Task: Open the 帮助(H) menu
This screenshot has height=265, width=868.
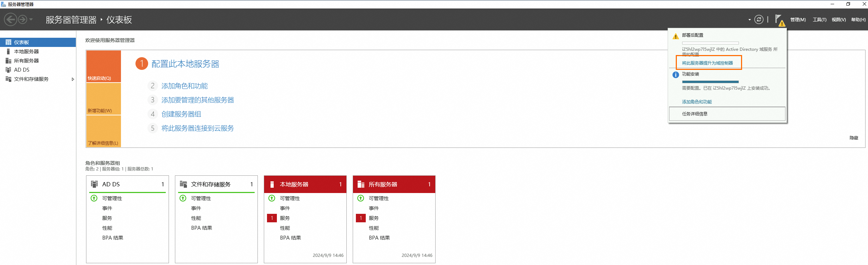Action: point(858,20)
